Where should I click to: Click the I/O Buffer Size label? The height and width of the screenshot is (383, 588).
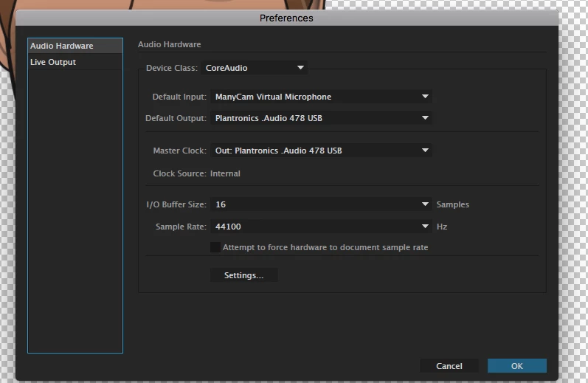[176, 204]
